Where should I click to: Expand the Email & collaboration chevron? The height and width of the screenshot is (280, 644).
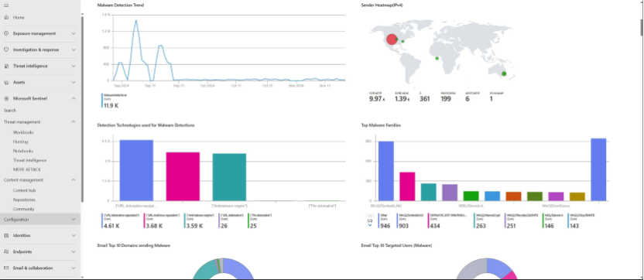(x=74, y=268)
